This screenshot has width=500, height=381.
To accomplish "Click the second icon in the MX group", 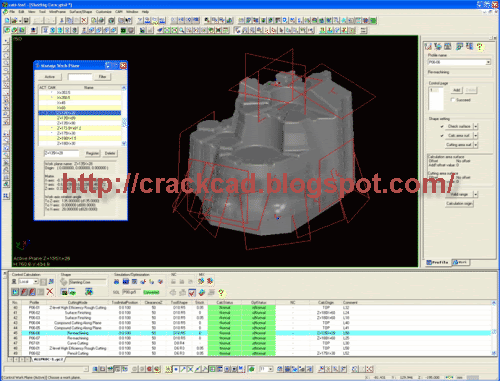I will (x=210, y=281).
